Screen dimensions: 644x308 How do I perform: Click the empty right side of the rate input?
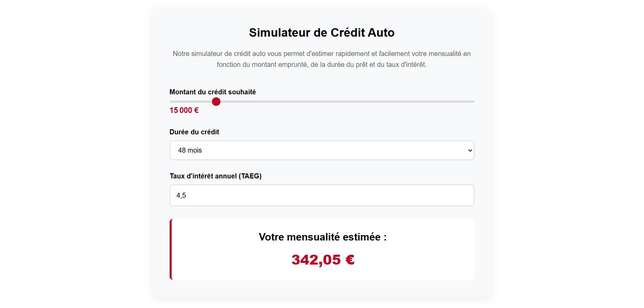point(423,196)
